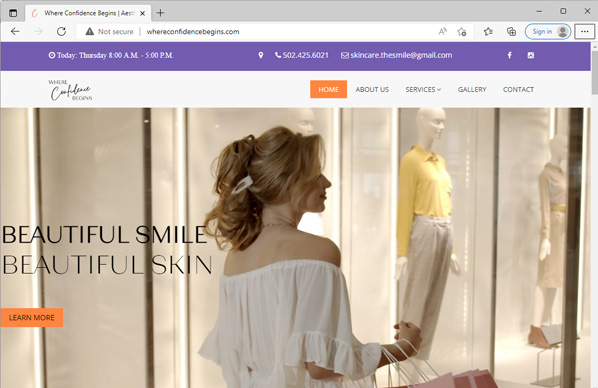Click the skincare.thesmile@gmail.com email link

point(401,55)
